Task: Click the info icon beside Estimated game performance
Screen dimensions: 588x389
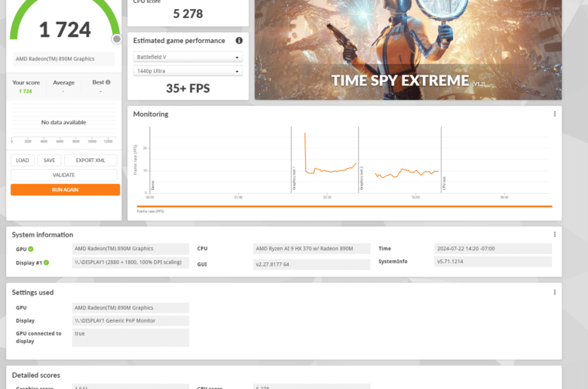Action: point(239,41)
